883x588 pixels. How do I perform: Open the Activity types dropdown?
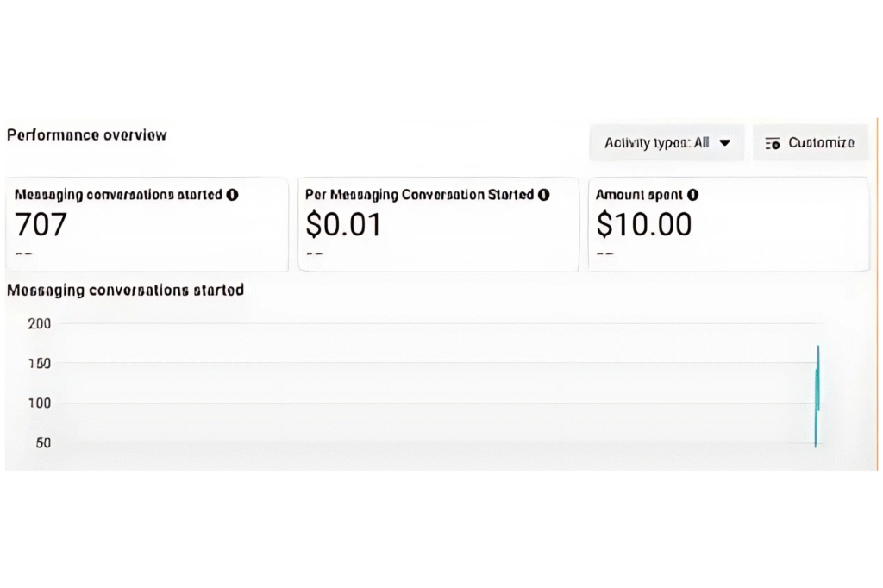pyautogui.click(x=667, y=143)
